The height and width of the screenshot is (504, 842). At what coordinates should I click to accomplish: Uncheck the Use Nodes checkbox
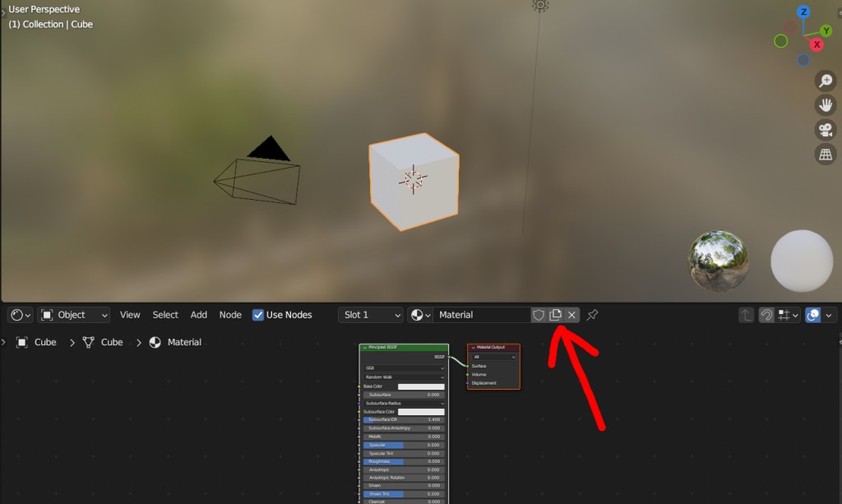(x=258, y=315)
